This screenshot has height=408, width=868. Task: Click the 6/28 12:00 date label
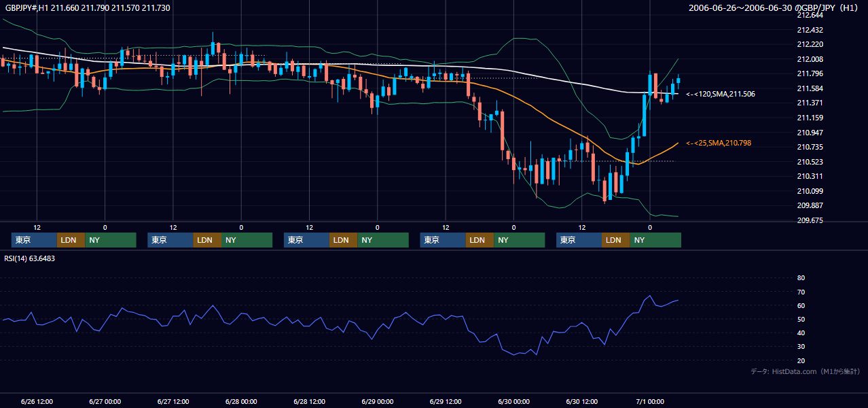[309, 401]
